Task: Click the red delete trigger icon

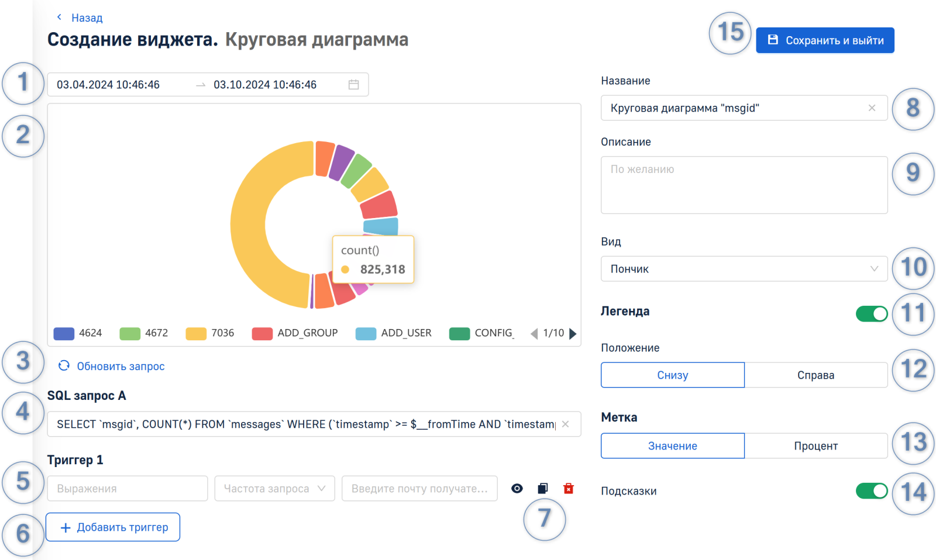Action: coord(568,489)
